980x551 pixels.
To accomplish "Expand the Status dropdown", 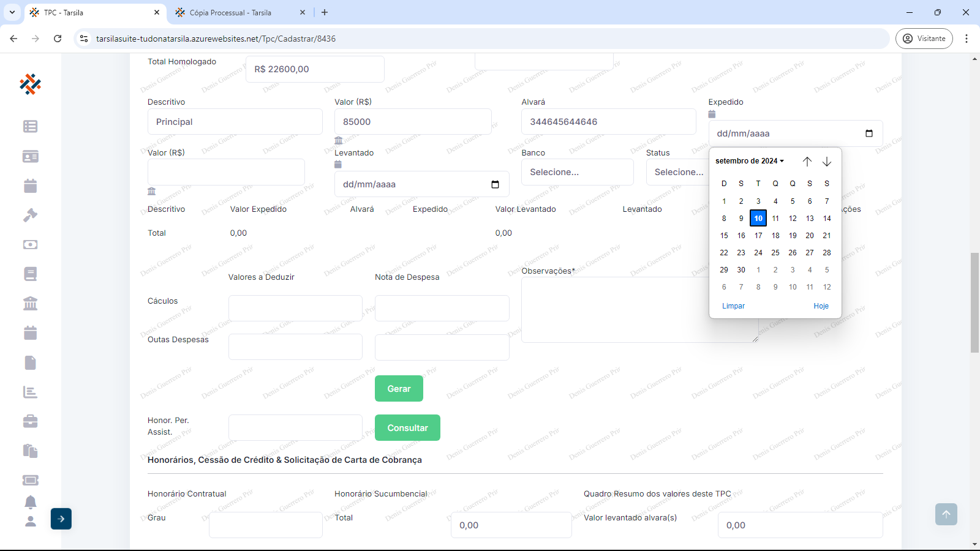I will click(677, 172).
